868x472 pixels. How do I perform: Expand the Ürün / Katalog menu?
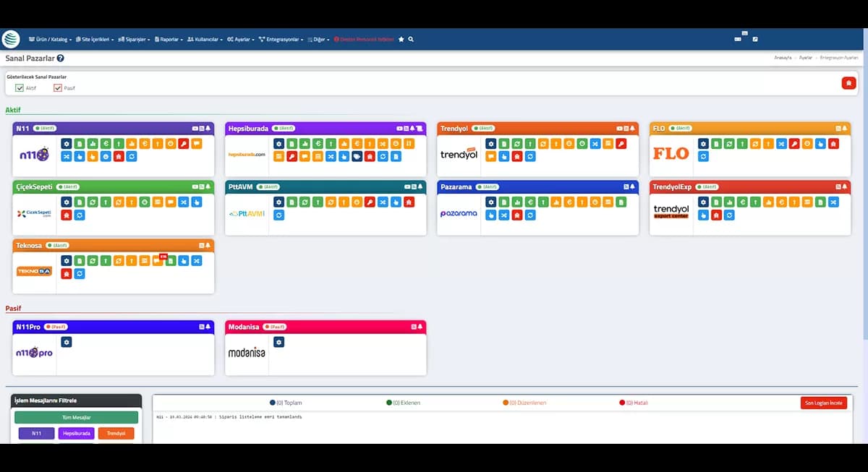coord(49,39)
